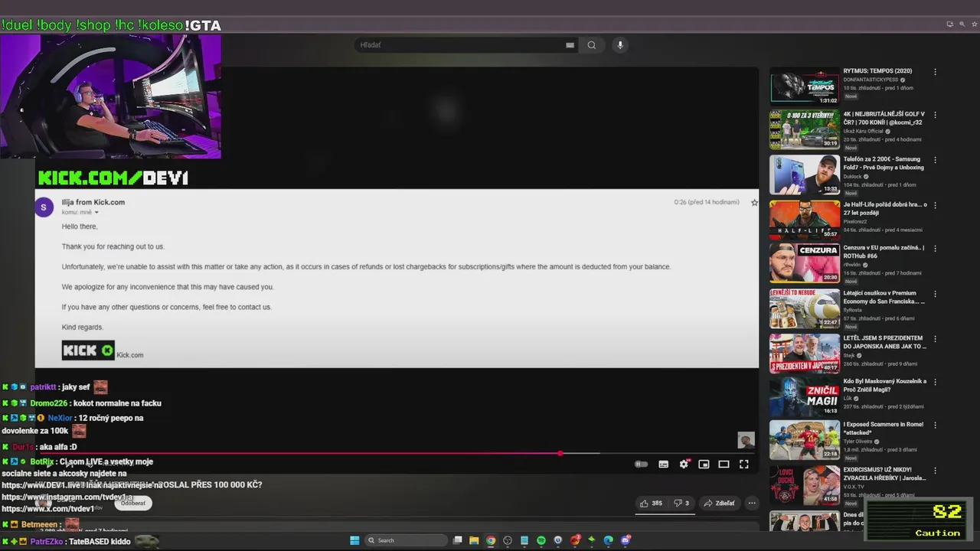The image size is (980, 551).
Task: Click the sender avatar 'S' in the email
Action: [x=44, y=207]
